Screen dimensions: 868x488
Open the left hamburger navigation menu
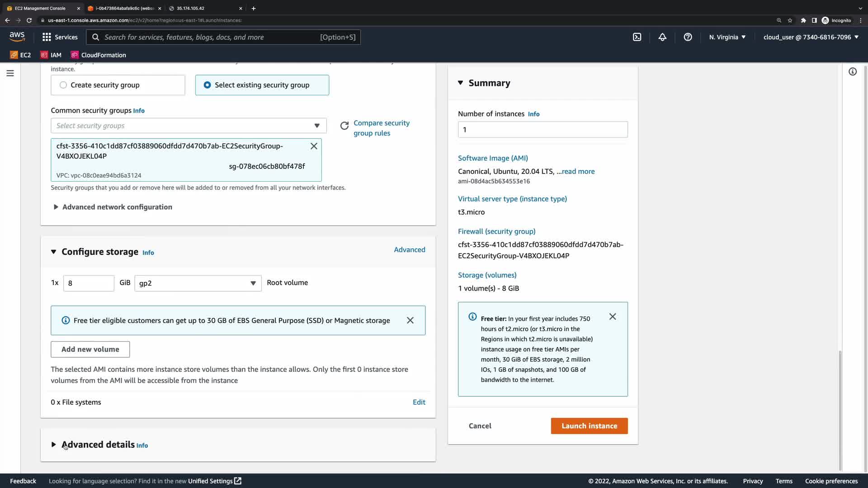point(10,73)
